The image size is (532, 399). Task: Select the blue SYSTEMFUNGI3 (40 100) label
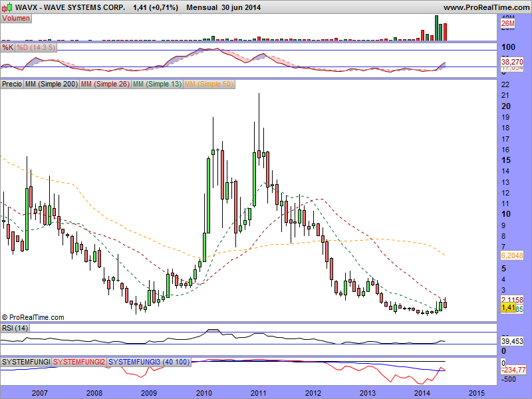[x=149, y=362]
